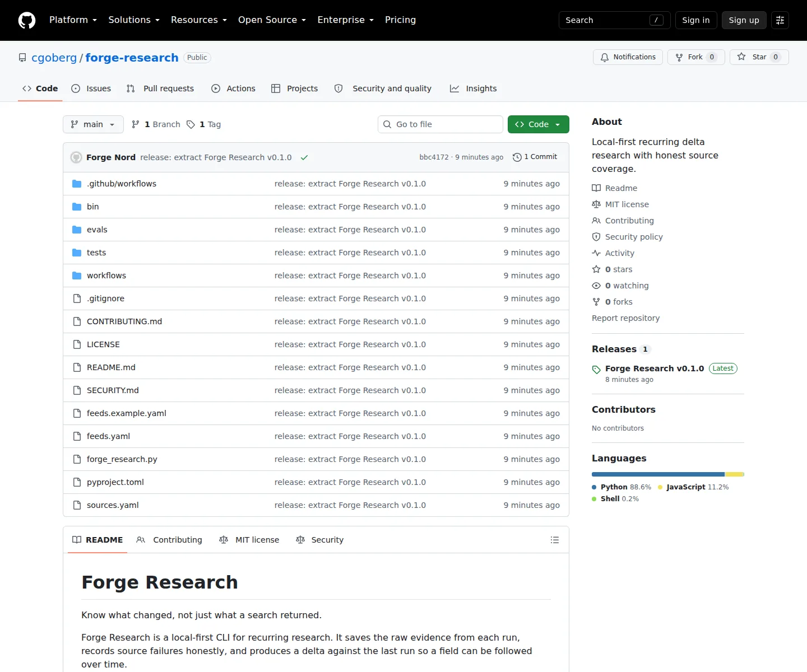
Task: Open the Pricing link
Action: coord(400,20)
